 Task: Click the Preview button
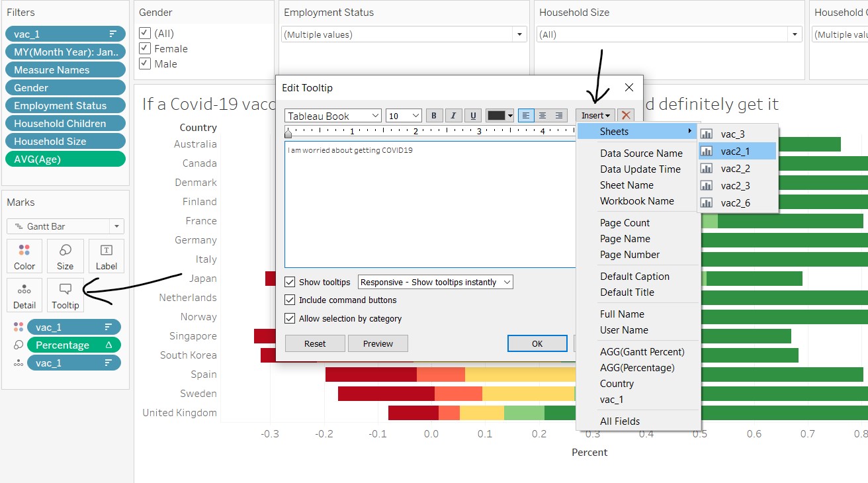[x=378, y=343]
